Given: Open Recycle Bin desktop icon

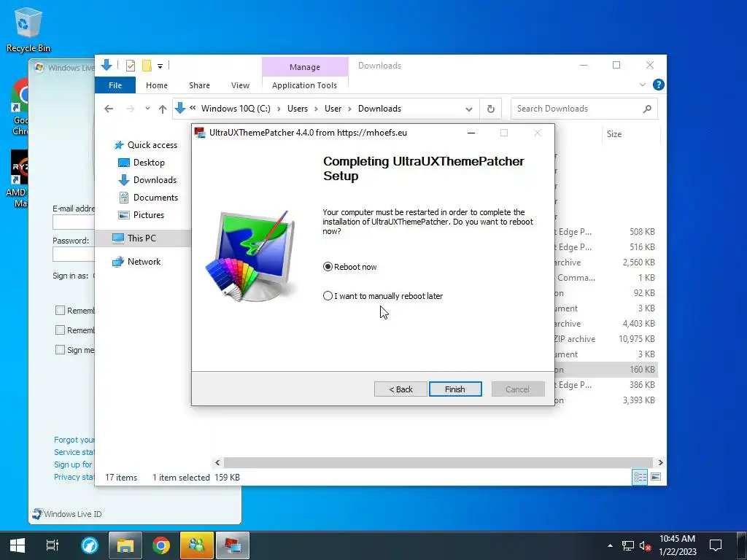Looking at the screenshot, I should tap(28, 30).
